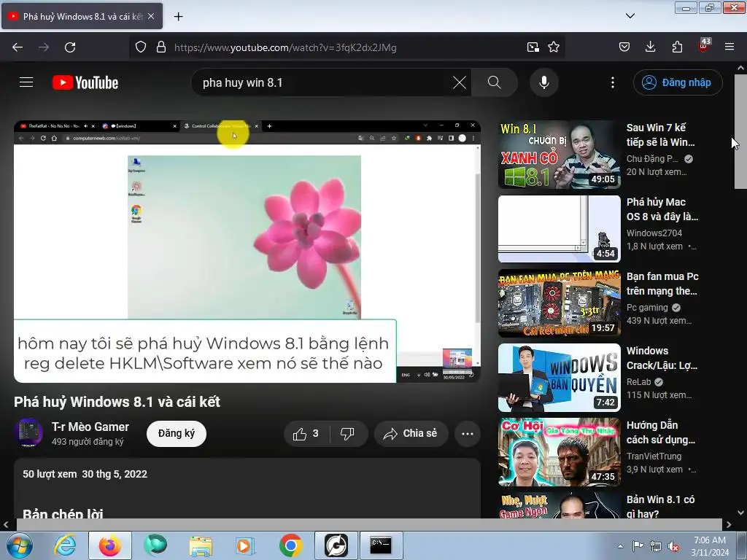This screenshot has width=747, height=560.
Task: Click the Pc gaming channel name
Action: coord(647,307)
